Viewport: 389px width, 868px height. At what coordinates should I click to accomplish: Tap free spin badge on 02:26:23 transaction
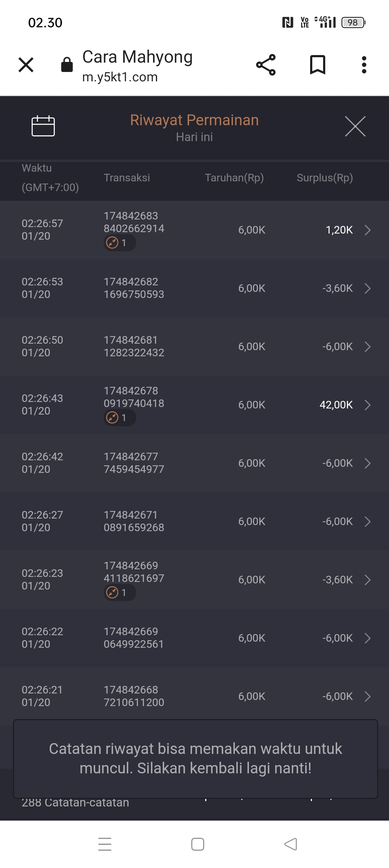tap(120, 593)
